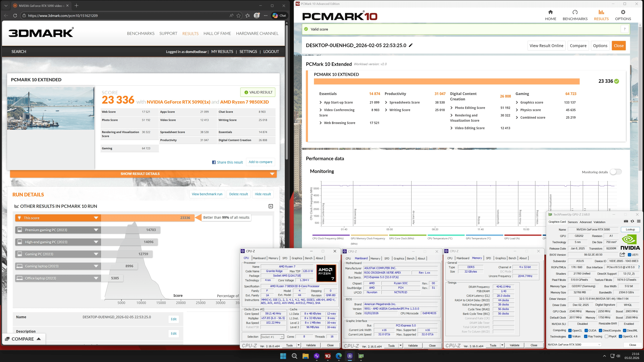This screenshot has height=362, width=644.
Task: Switch to the Advanced tab in GPU-Z
Action: (x=585, y=222)
